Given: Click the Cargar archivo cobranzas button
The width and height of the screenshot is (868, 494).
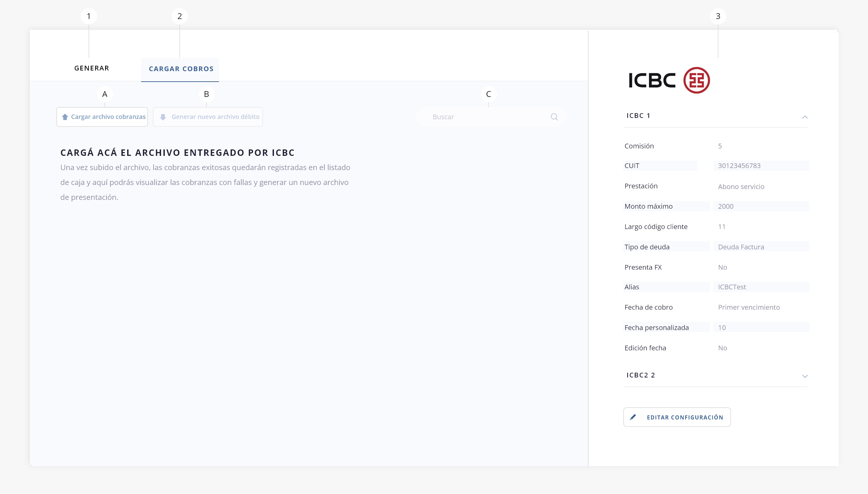Looking at the screenshot, I should click(102, 117).
